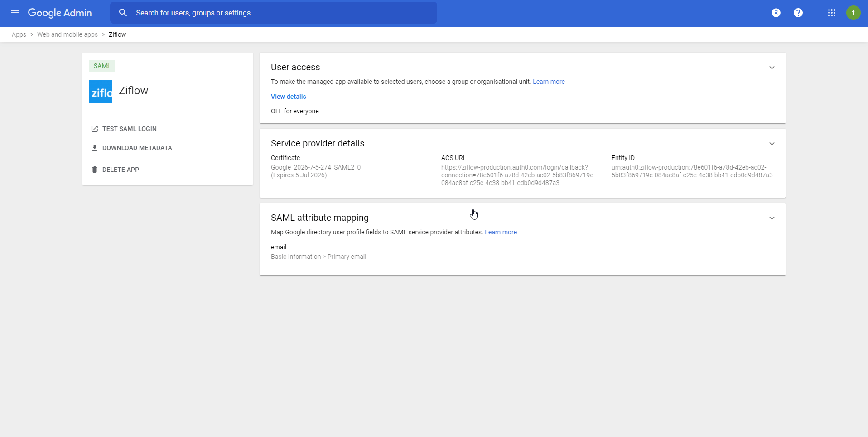Expand the Service provider details section

[772, 144]
